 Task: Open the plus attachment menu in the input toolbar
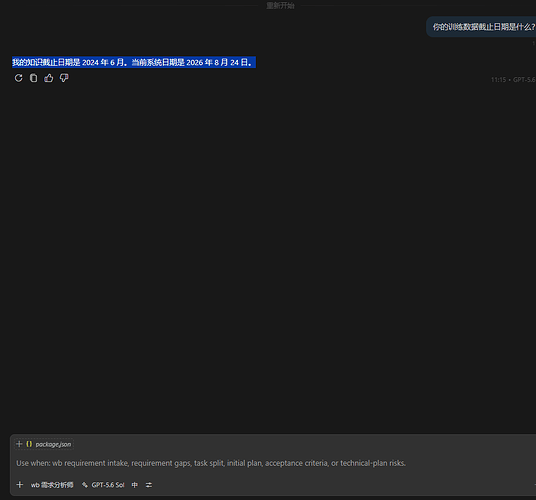pos(19,485)
